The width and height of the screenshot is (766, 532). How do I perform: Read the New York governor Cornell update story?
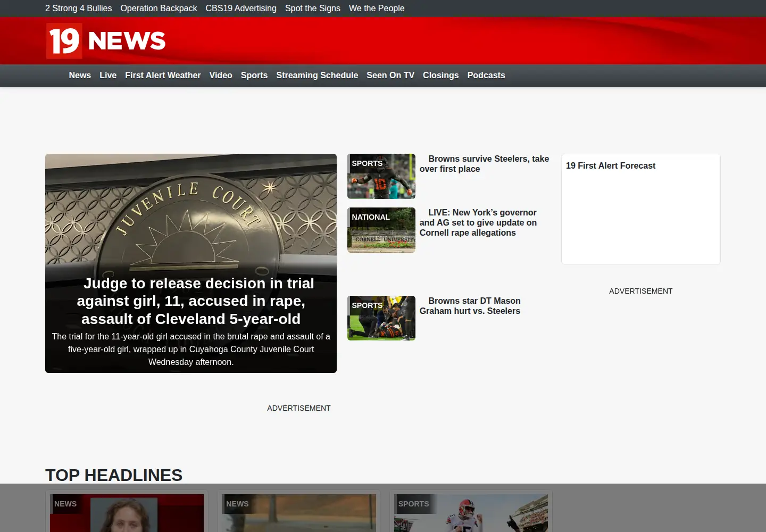point(478,222)
